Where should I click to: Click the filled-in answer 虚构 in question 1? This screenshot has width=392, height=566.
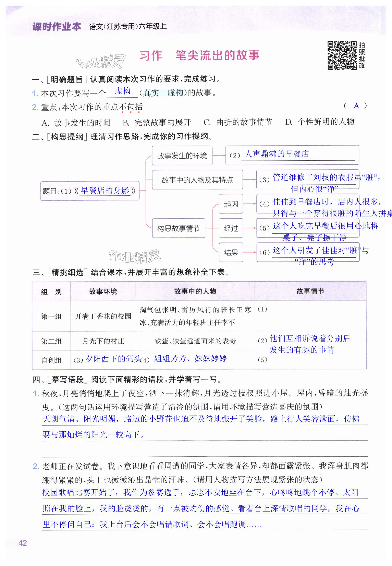tap(122, 91)
